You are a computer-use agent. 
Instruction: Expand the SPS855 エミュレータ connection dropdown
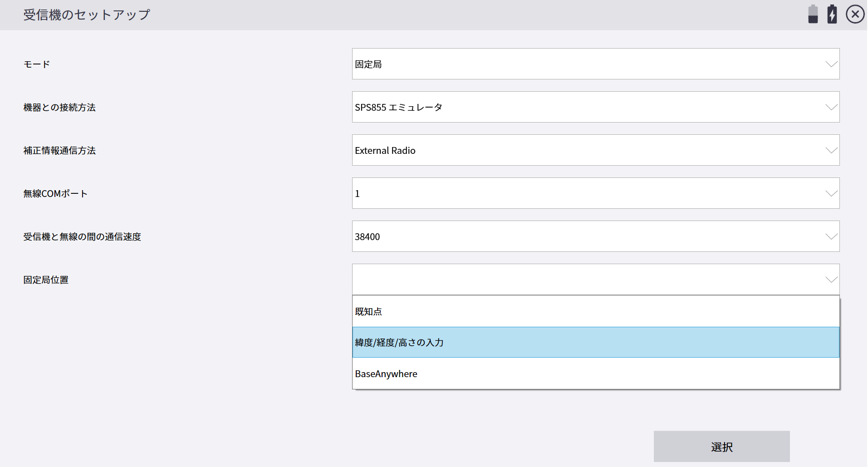click(595, 107)
